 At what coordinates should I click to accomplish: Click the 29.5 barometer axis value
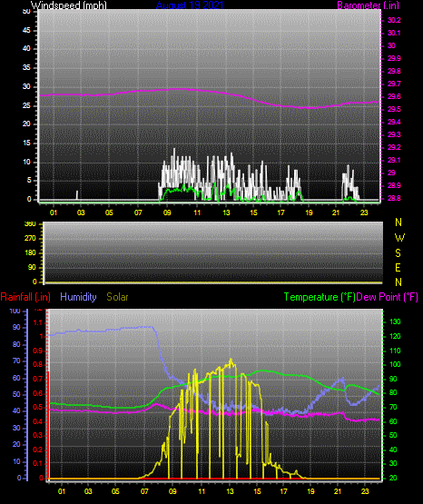(394, 110)
